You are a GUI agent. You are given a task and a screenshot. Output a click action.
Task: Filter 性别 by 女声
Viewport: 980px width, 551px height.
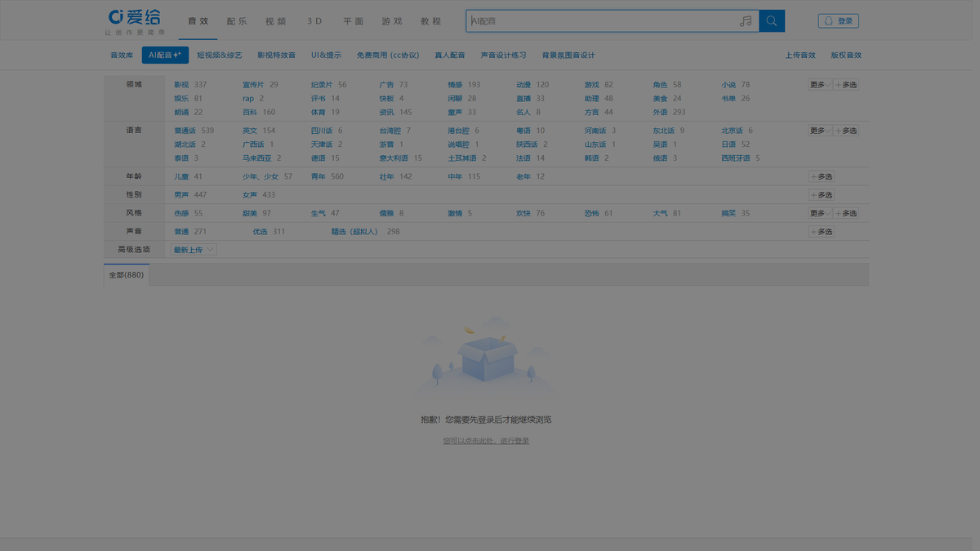pyautogui.click(x=250, y=195)
